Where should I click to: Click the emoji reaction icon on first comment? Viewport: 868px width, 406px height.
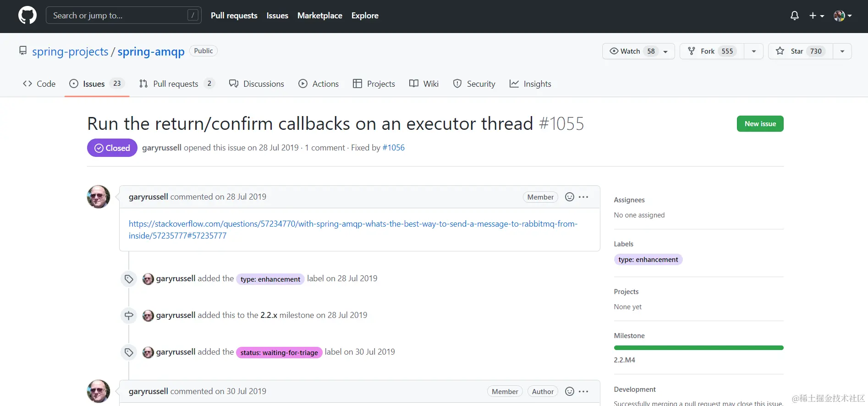click(x=570, y=197)
